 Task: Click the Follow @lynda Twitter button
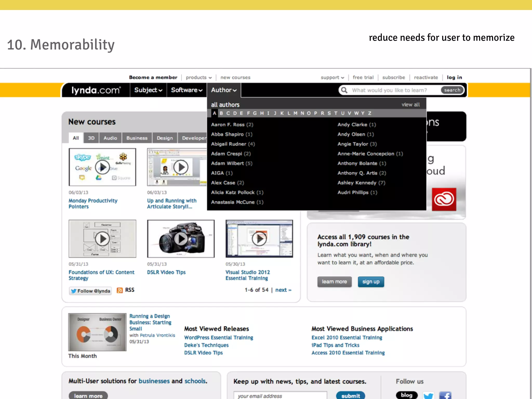tap(90, 291)
